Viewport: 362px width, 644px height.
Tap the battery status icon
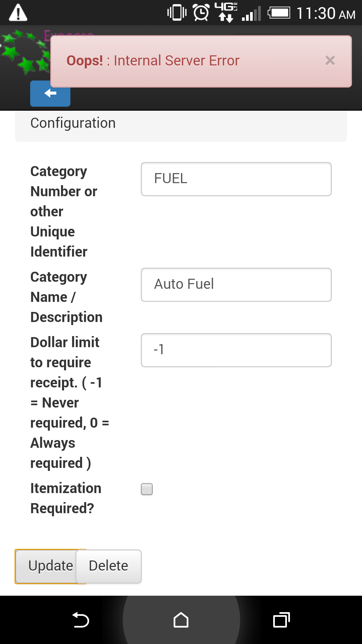(279, 13)
